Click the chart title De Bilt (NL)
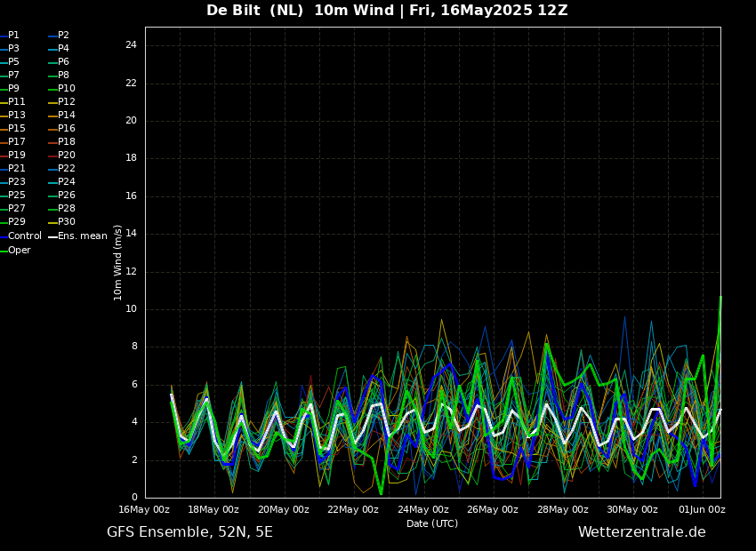 (255, 10)
